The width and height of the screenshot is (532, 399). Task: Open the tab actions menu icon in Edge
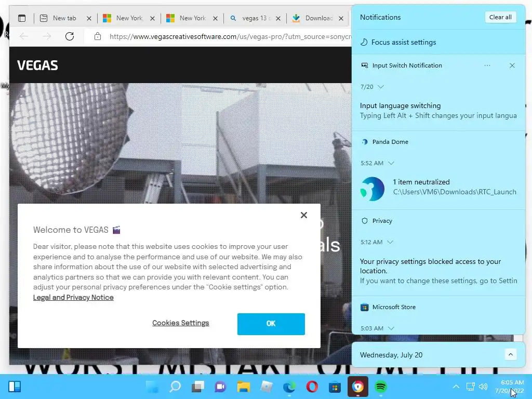pos(22,18)
